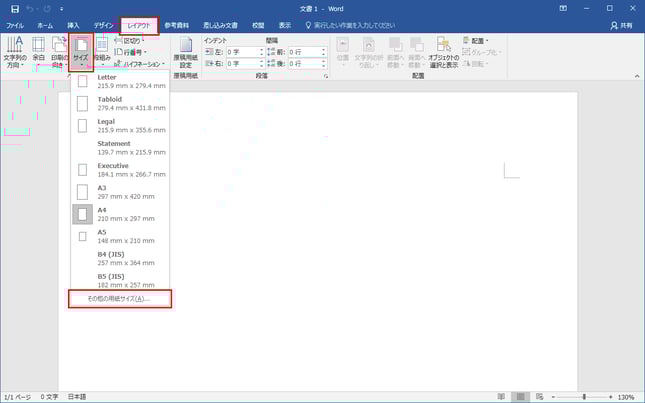Viewport: 645px width, 403px height.
Task: Open the 配置 align dropdown
Action: pyautogui.click(x=475, y=41)
